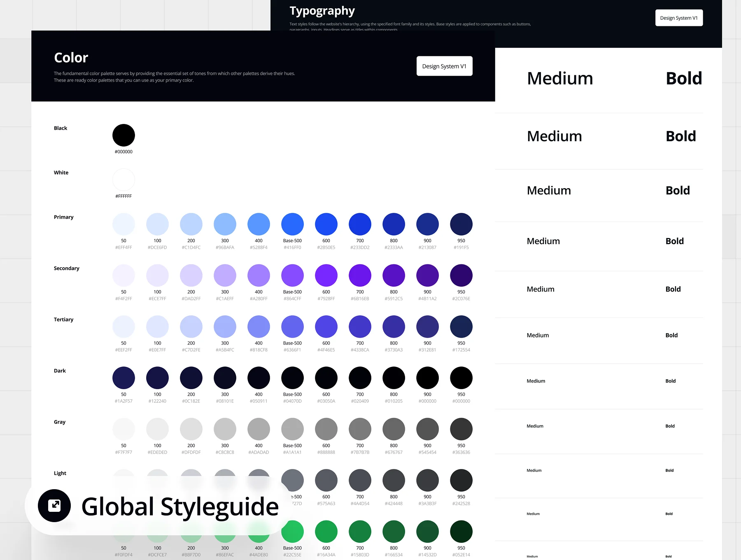Select Gray 800 swatch #676767
Image resolution: width=741 pixels, height=560 pixels.
[x=394, y=429]
